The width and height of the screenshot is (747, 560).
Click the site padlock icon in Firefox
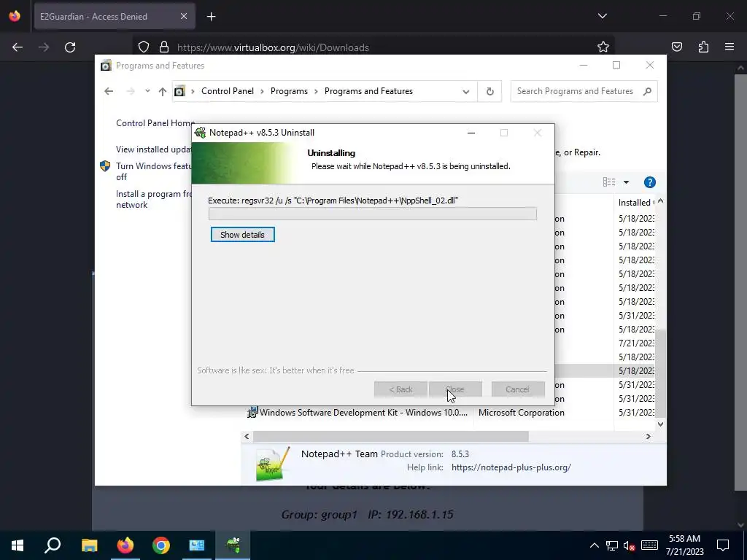pos(164,47)
